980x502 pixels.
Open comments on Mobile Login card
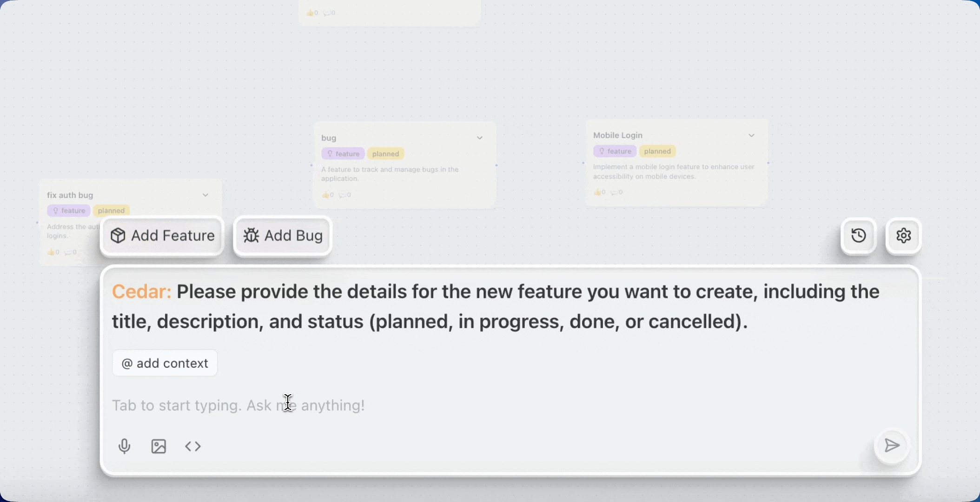pyautogui.click(x=616, y=192)
